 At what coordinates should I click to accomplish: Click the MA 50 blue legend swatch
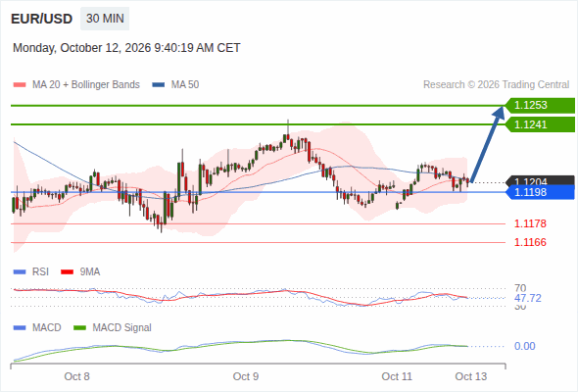coord(159,85)
